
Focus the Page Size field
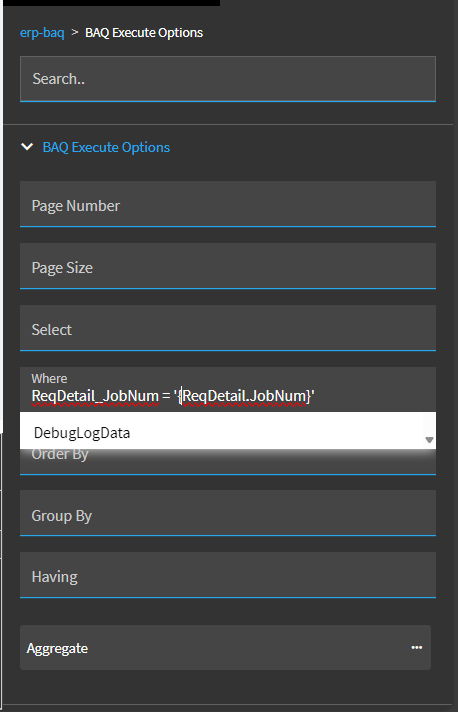pyautogui.click(x=228, y=266)
